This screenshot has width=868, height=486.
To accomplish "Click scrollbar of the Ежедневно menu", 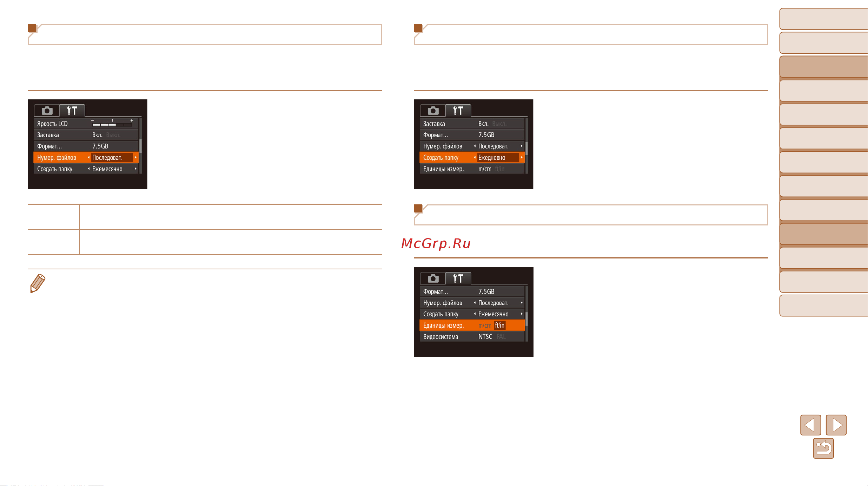I will (526, 146).
